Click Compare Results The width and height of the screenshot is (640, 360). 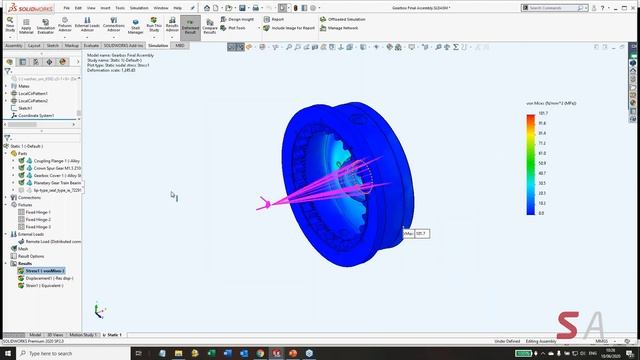[x=209, y=27]
